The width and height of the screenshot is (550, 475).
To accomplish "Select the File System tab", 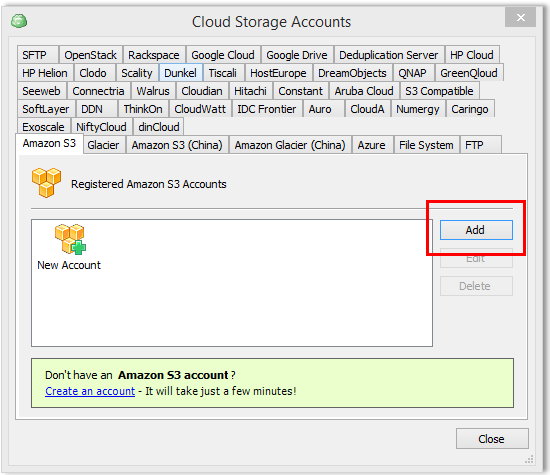I will pyautogui.click(x=426, y=145).
